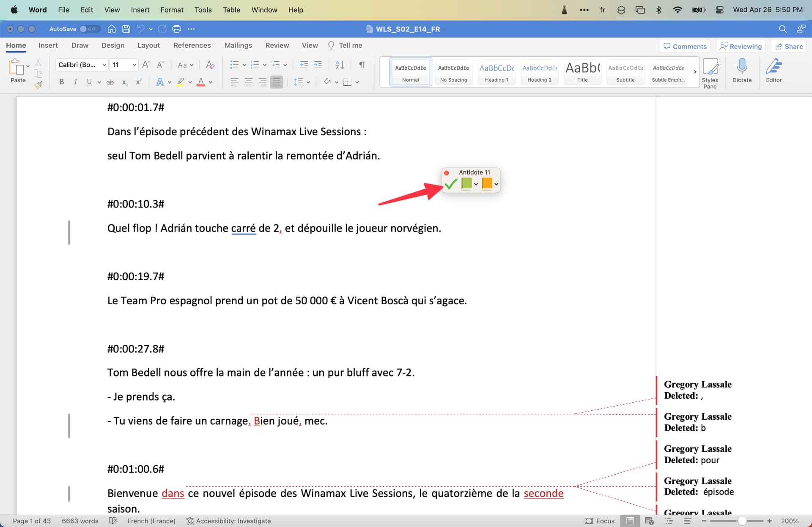This screenshot has height=527, width=812.
Task: Open more quick access options ellipsis
Action: coord(191,29)
